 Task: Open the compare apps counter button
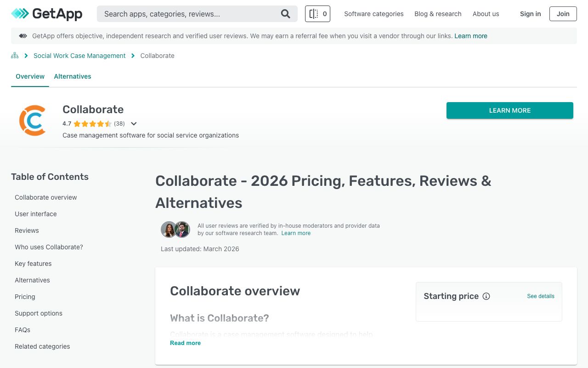coord(317,14)
